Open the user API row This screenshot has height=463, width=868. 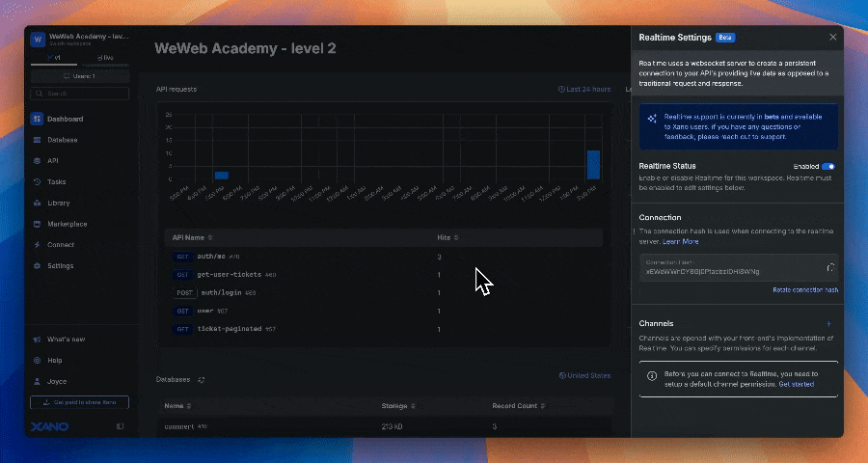384,312
